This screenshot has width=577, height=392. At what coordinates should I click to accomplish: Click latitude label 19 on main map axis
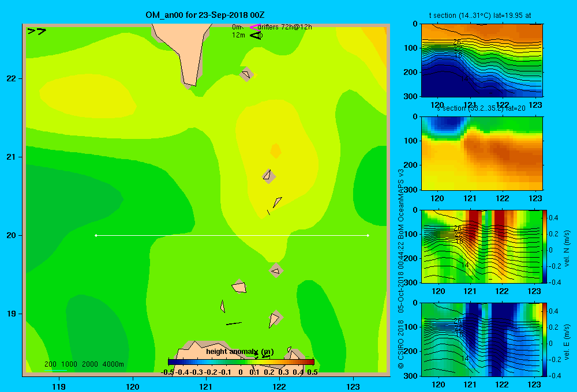click(12, 314)
